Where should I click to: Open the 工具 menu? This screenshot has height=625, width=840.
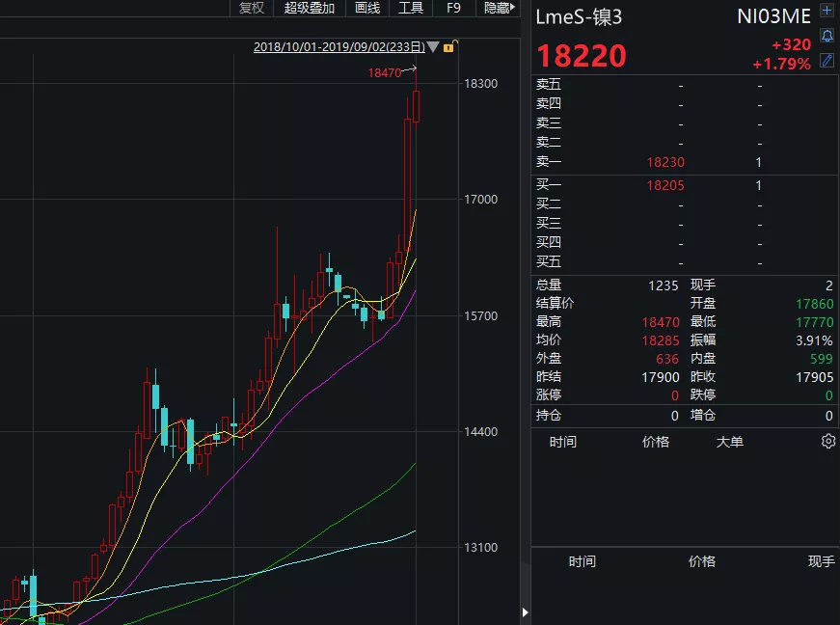[411, 8]
